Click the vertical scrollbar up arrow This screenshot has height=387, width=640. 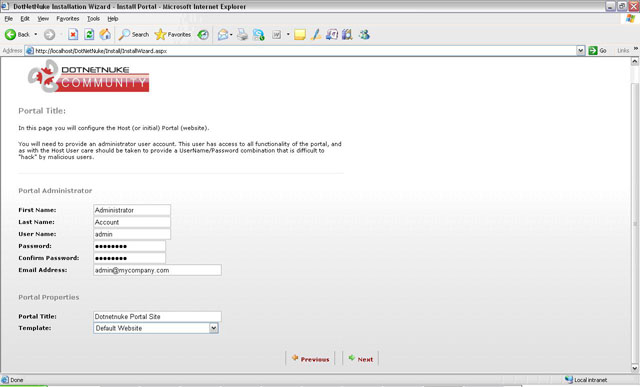[635, 61]
